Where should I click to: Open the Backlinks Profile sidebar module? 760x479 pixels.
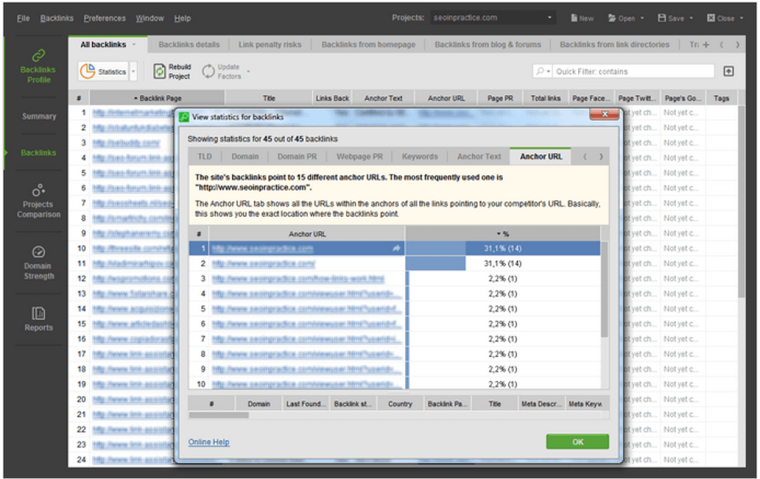point(39,65)
